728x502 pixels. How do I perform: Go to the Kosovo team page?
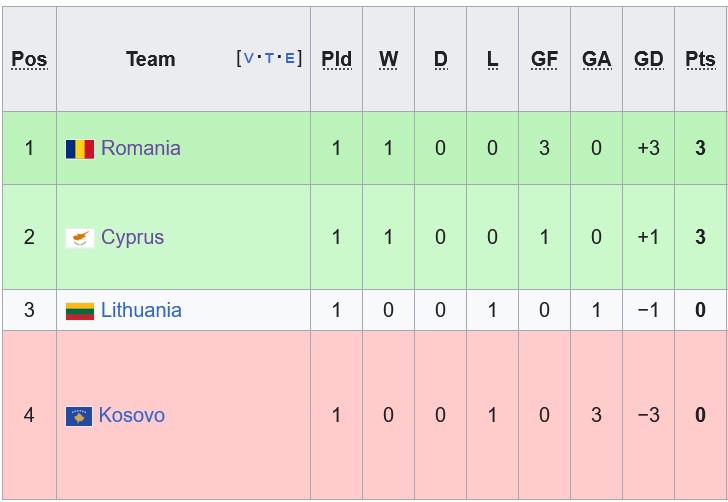[131, 415]
